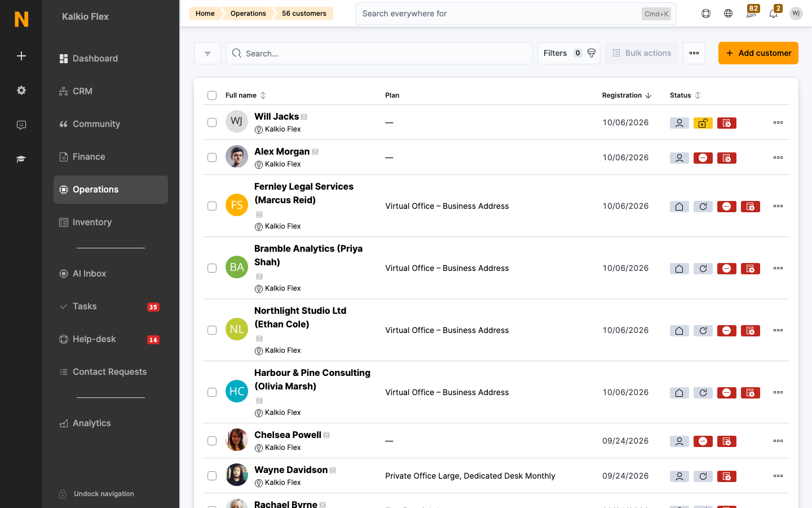
Task: Click the Add customer button
Action: (x=758, y=53)
